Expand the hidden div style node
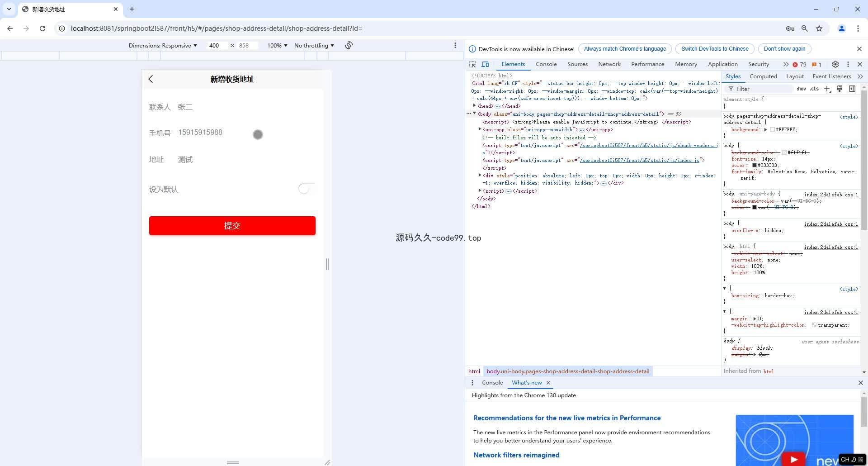This screenshot has width=868, height=466. click(x=480, y=175)
